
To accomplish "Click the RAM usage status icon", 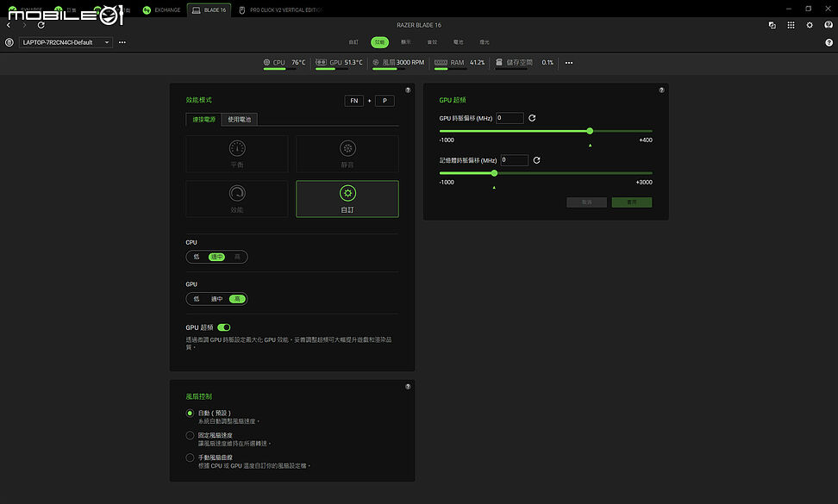I will pyautogui.click(x=441, y=63).
